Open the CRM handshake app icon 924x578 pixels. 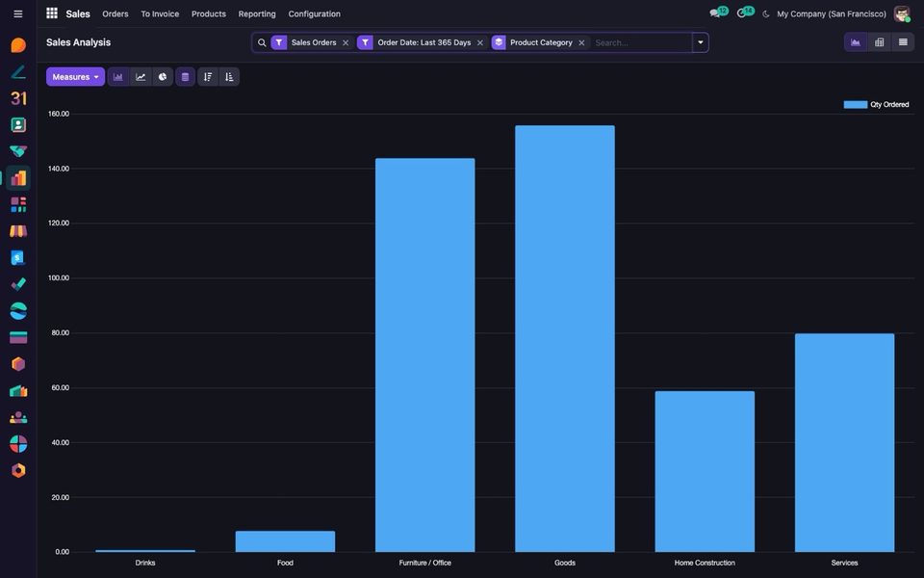tap(18, 151)
